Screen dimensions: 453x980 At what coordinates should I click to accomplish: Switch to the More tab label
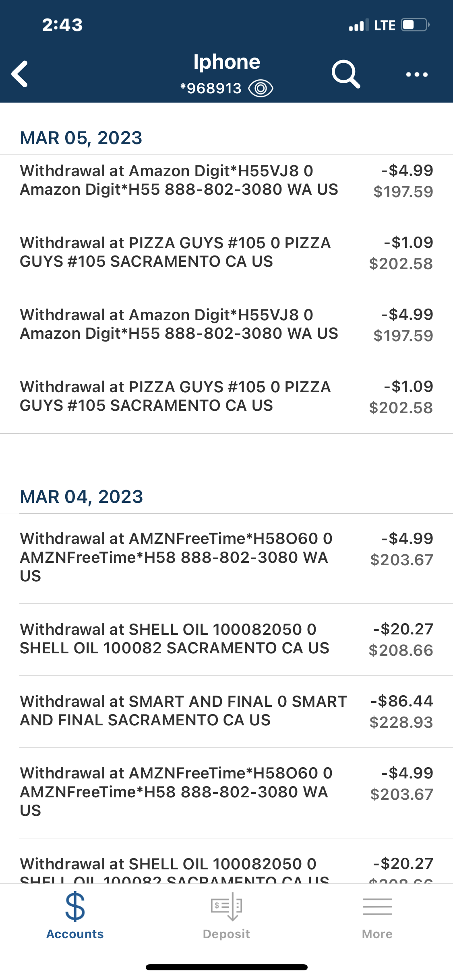[377, 934]
